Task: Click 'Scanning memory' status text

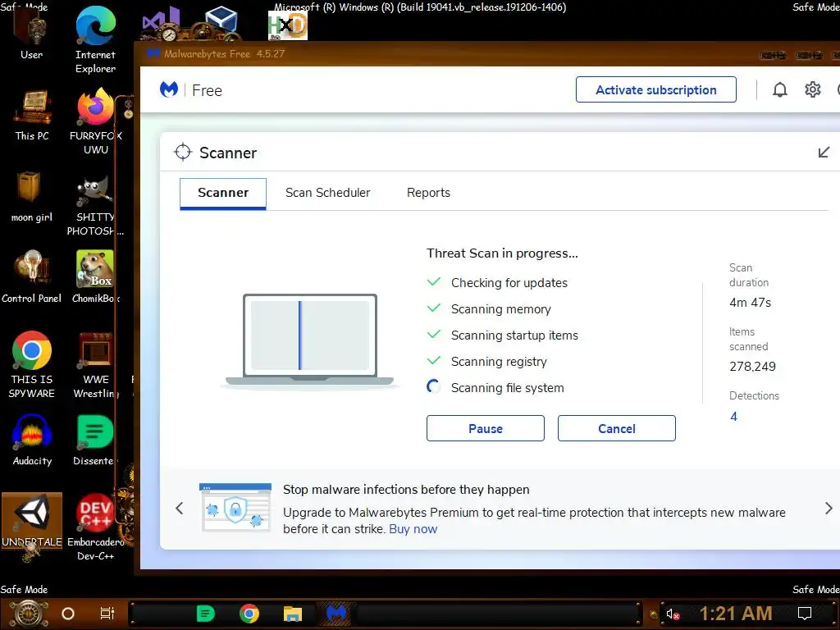Action: coord(500,309)
